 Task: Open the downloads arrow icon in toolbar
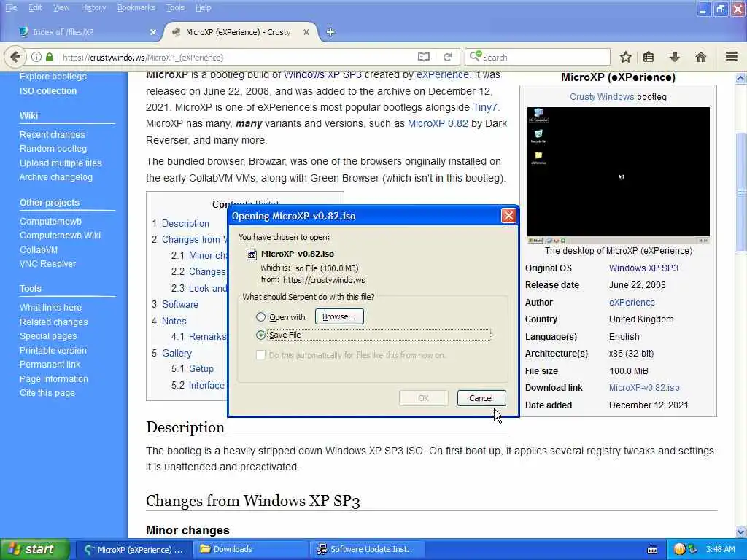coord(675,57)
